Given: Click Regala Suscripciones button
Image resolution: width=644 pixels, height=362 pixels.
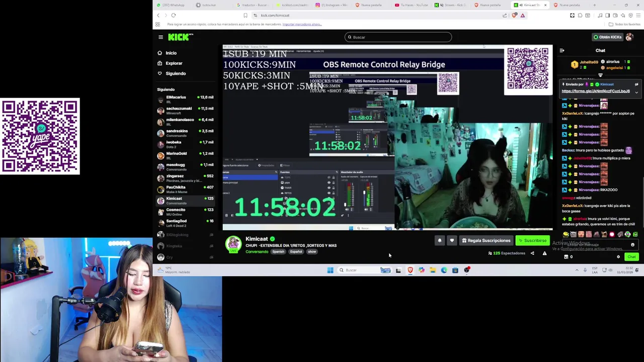Looking at the screenshot, I should (486, 240).
